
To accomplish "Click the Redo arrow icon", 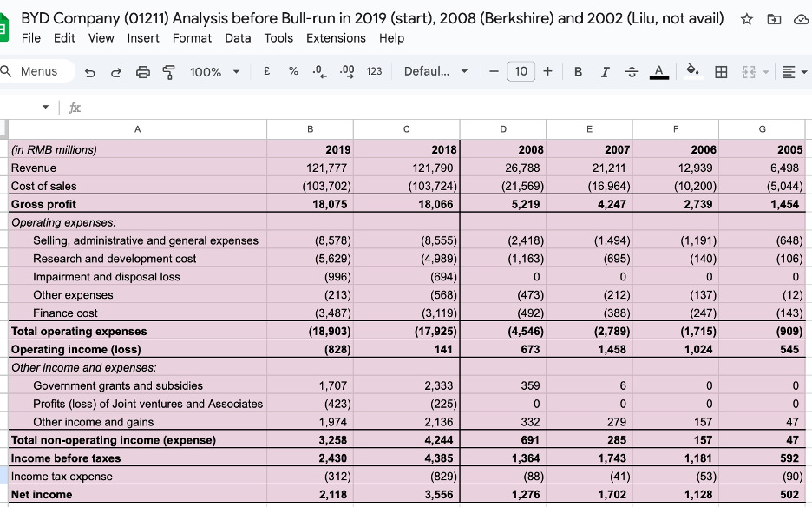I will click(116, 72).
